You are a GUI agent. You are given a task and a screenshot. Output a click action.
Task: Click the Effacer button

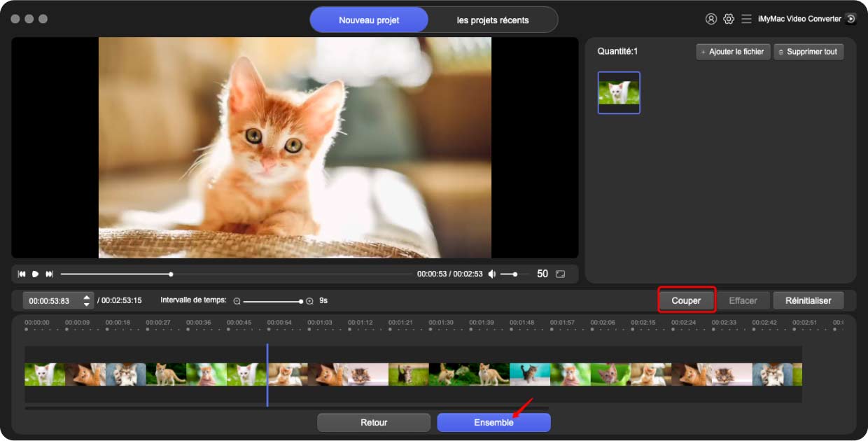(x=743, y=300)
